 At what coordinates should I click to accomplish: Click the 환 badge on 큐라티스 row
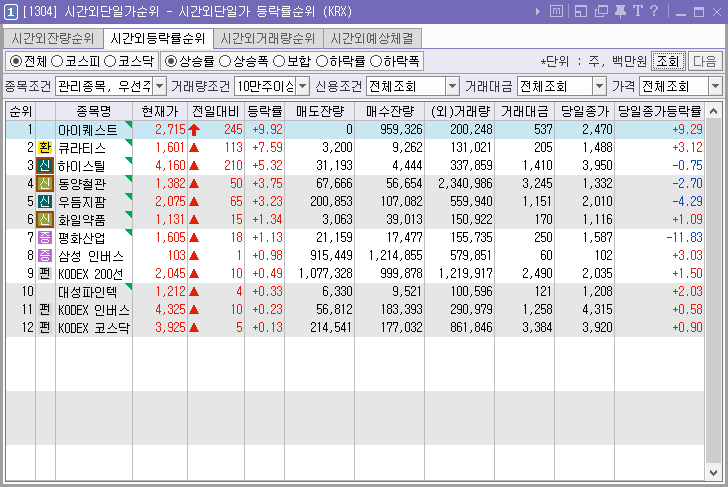click(45, 148)
